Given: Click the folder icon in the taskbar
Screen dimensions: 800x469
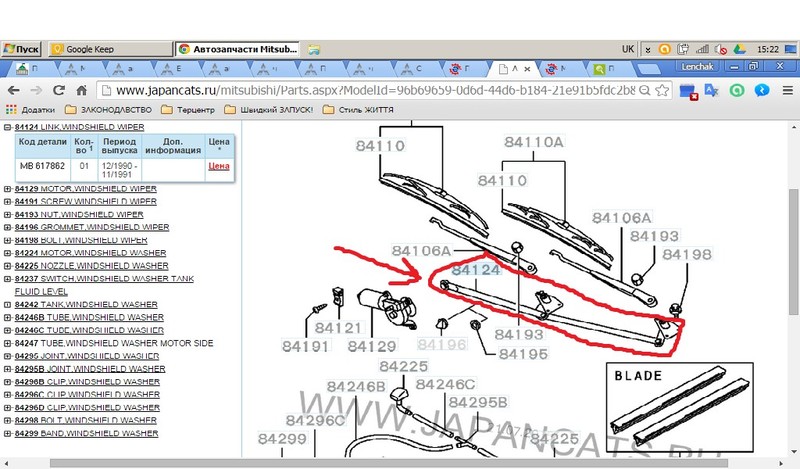Looking at the screenshot, I should pos(314,50).
